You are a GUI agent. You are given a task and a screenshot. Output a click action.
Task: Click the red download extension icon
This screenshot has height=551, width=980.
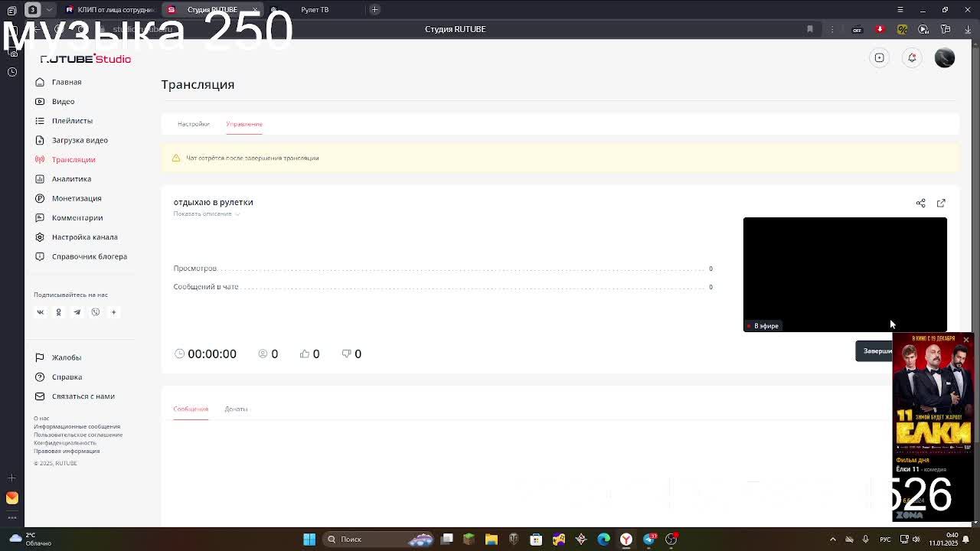(880, 29)
